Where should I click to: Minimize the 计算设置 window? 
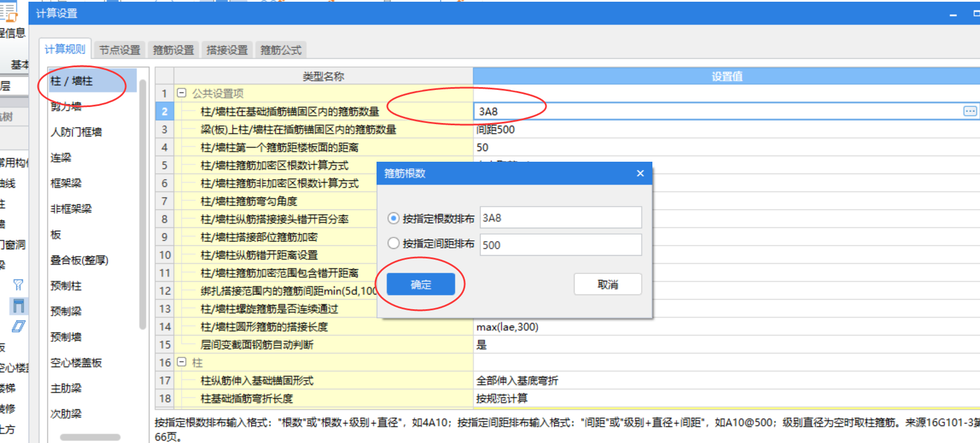[953, 14]
